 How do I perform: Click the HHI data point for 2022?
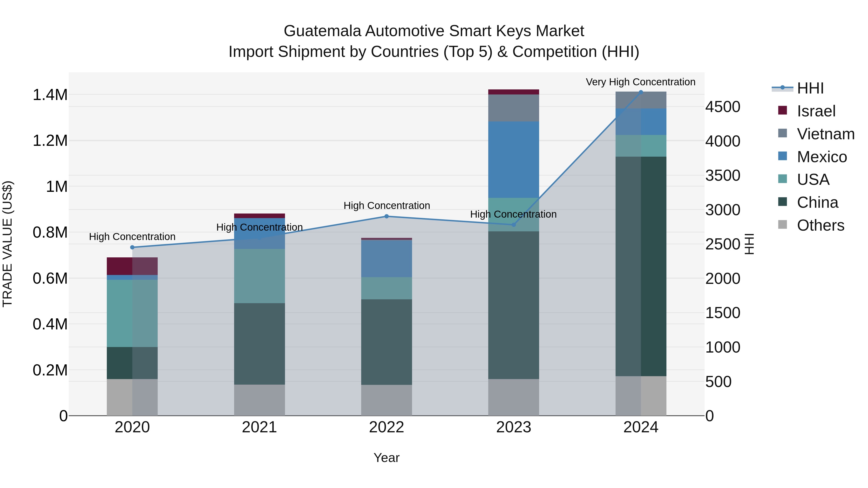(x=387, y=216)
